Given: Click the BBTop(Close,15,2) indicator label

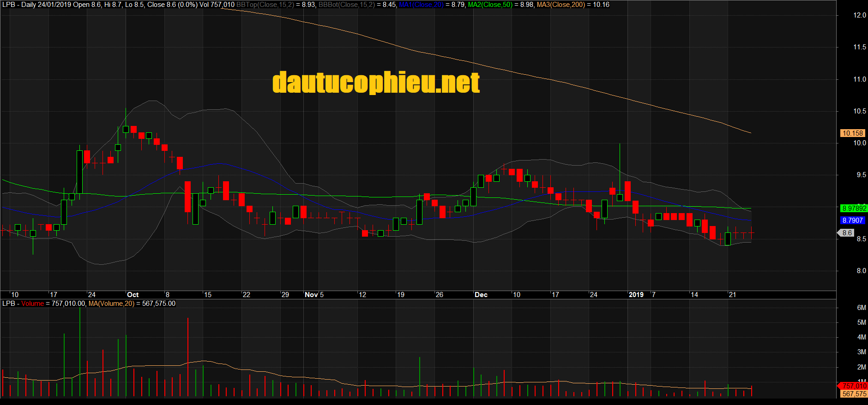Looking at the screenshot, I should [265, 5].
